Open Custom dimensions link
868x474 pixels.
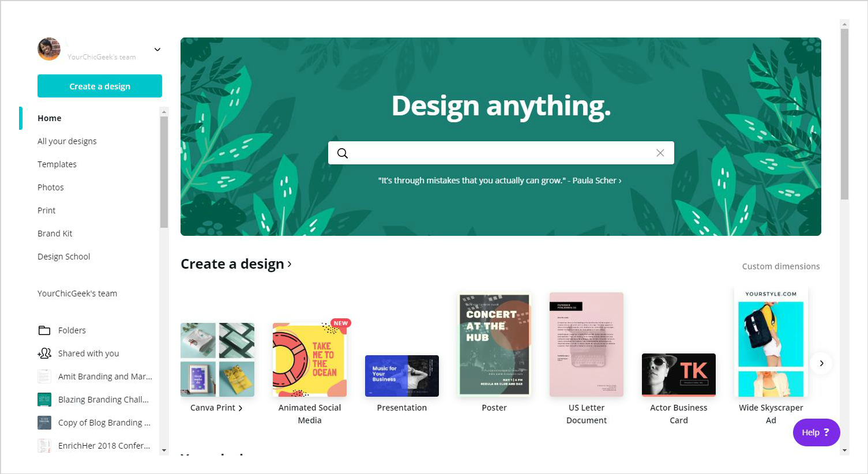tap(781, 266)
